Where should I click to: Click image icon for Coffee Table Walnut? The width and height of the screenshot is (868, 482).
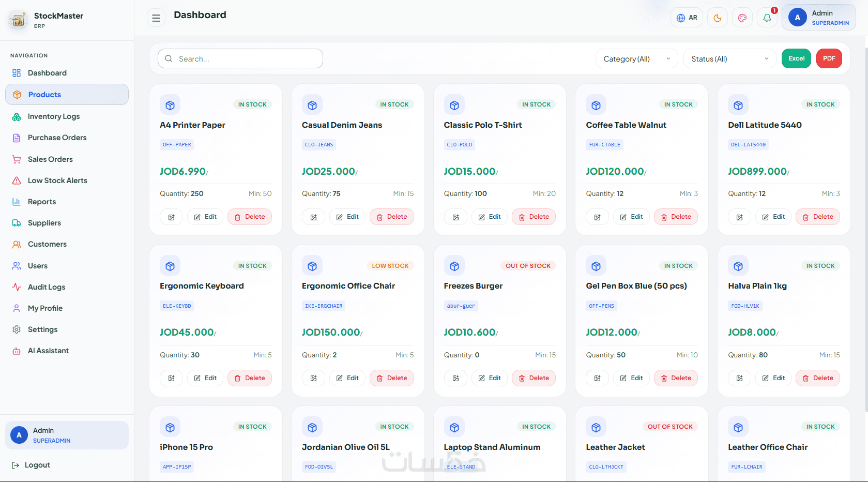(597, 217)
